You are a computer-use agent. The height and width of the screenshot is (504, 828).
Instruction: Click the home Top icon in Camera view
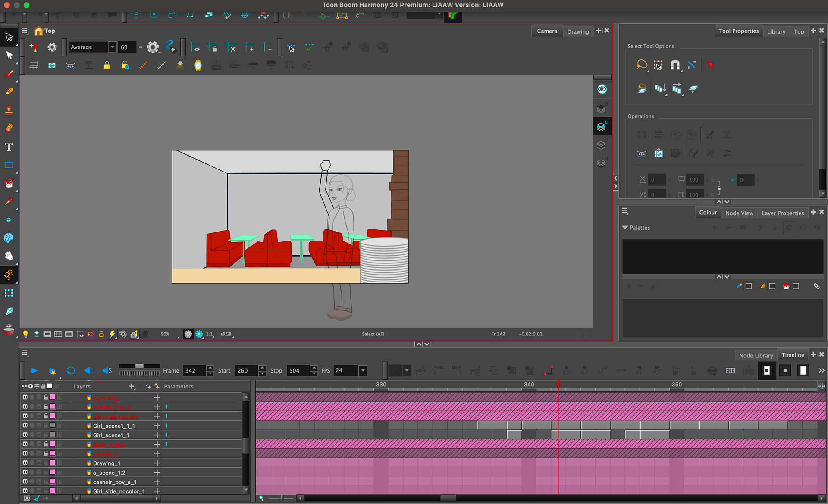(39, 31)
